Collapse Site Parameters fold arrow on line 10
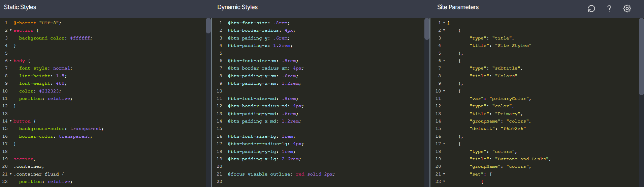This screenshot has width=644, height=187. point(444,91)
